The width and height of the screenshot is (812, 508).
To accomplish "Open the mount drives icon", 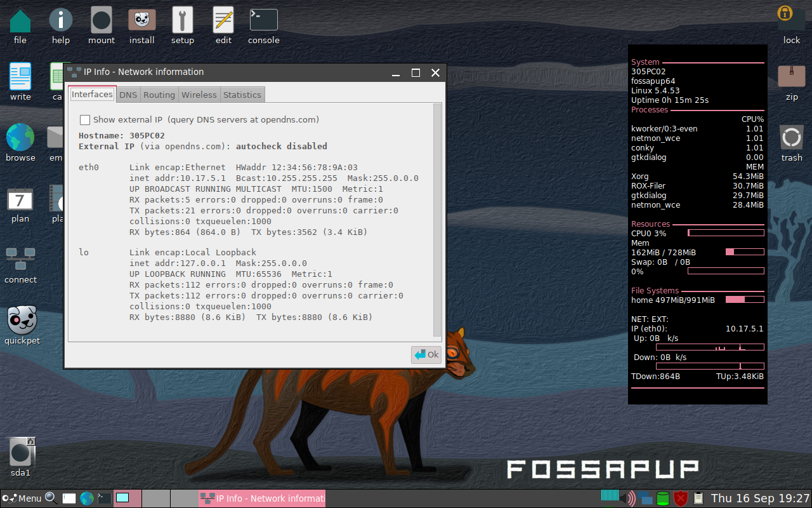I will coord(101,20).
